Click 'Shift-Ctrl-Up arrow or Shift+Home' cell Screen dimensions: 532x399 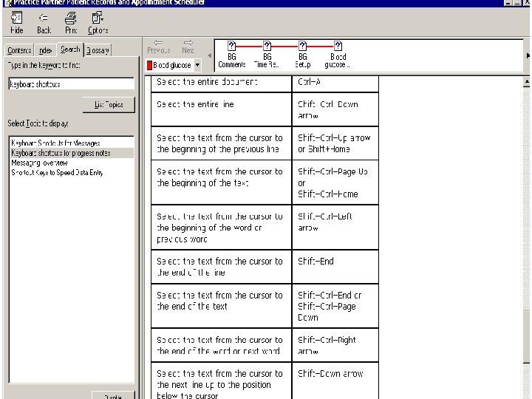335,143
